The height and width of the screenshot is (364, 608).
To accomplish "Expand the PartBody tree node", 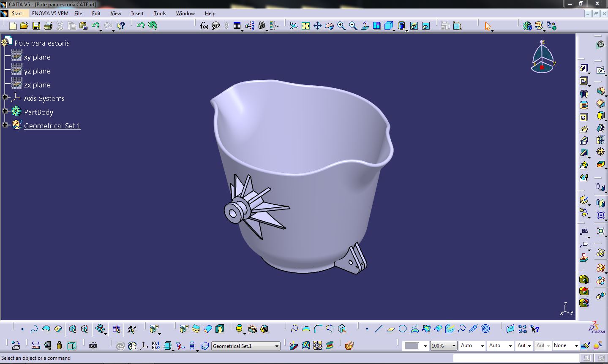I will [x=5, y=111].
